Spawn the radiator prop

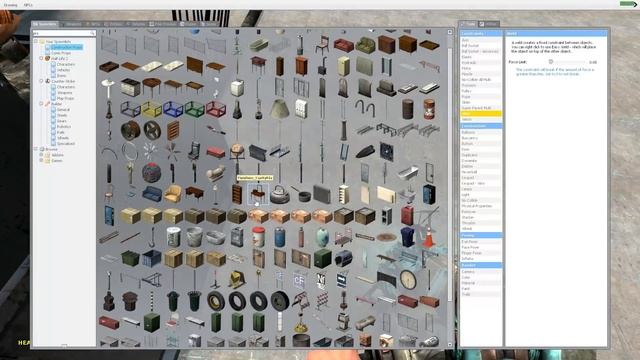pos(322,194)
